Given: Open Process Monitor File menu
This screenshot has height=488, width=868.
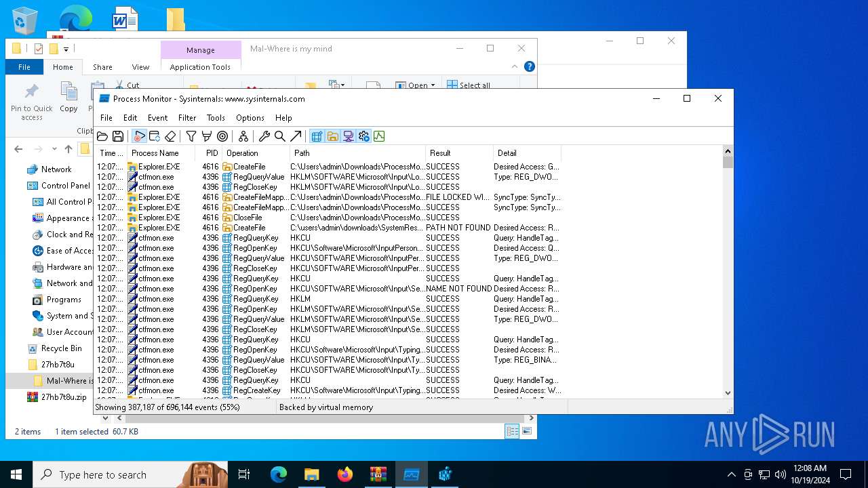Looking at the screenshot, I should click(106, 118).
